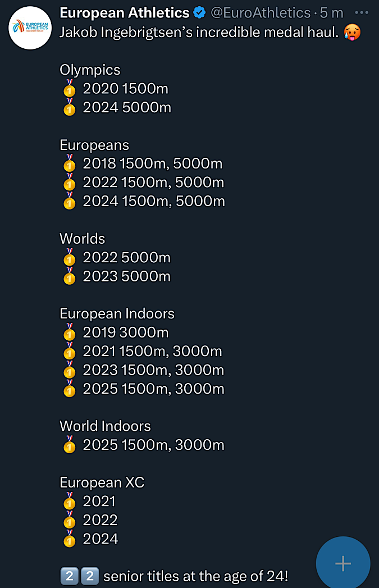Screen dimensions: 379x588
Task: Click the "senior titles at the age of 24!" text
Action: 196,576
